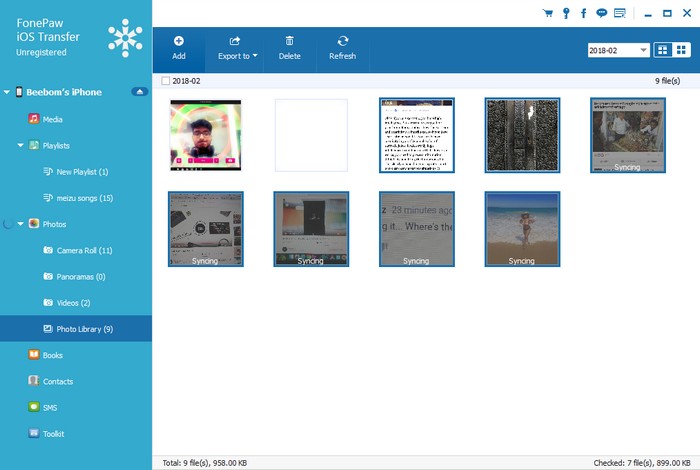Select the meizu songs (15) playlist

coord(84,198)
